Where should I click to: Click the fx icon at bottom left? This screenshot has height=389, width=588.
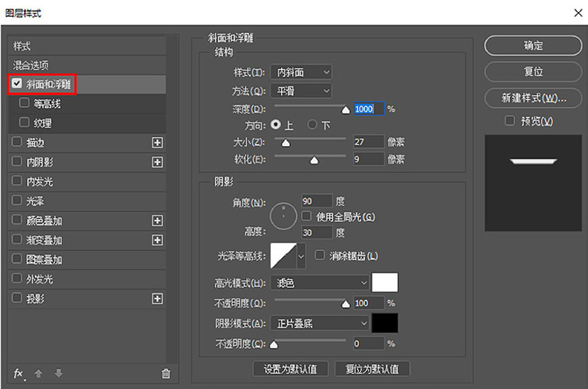click(18, 373)
